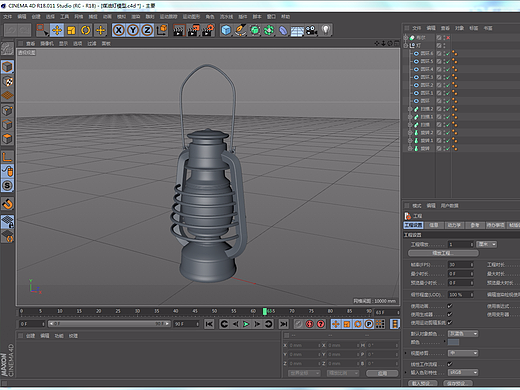Choose the Live Selection tool icon

tap(42, 30)
